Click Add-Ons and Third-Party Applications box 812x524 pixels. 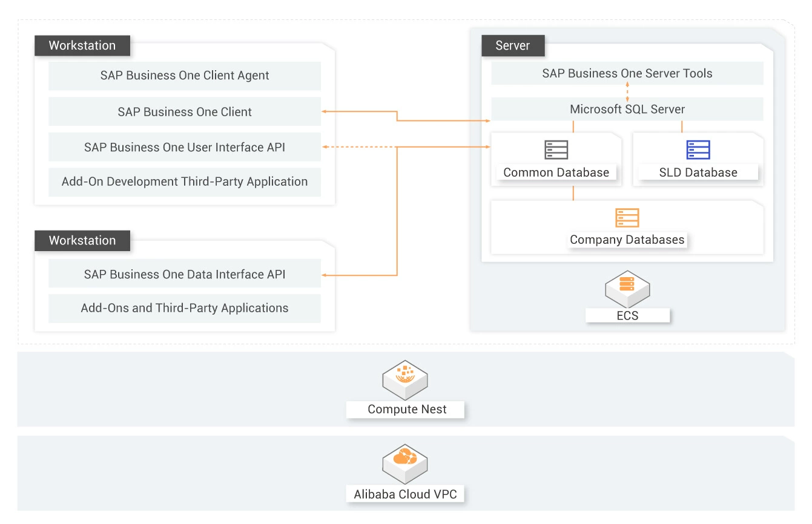point(185,308)
